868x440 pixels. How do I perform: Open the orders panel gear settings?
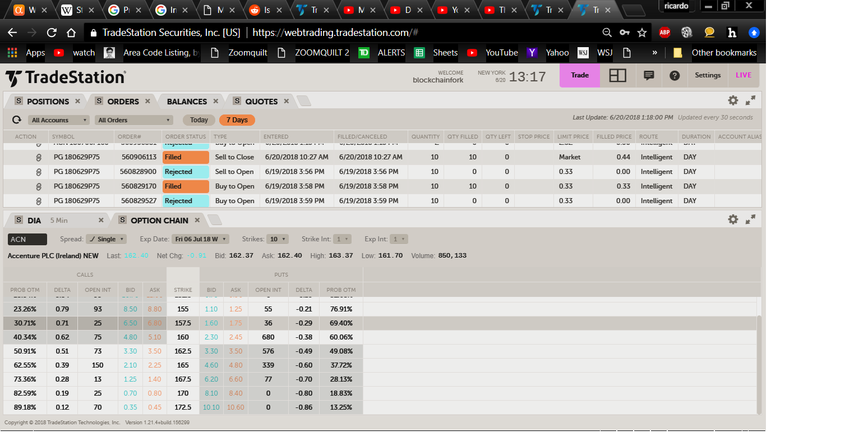pos(733,100)
